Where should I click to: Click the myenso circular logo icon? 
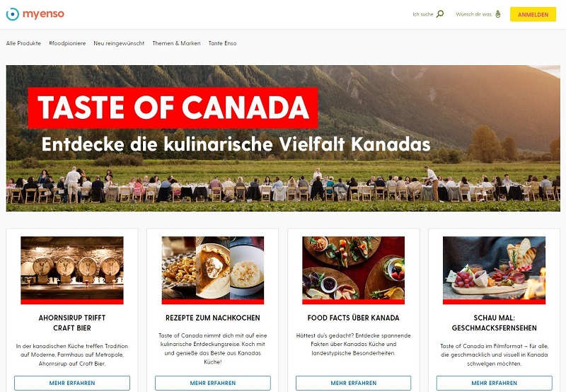[x=13, y=14]
